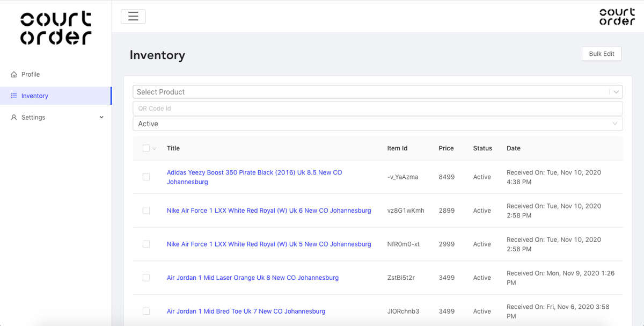Click the date Fri, Nov 6, 2020 3:58 PM
This screenshot has height=326, width=644.
coord(558,311)
